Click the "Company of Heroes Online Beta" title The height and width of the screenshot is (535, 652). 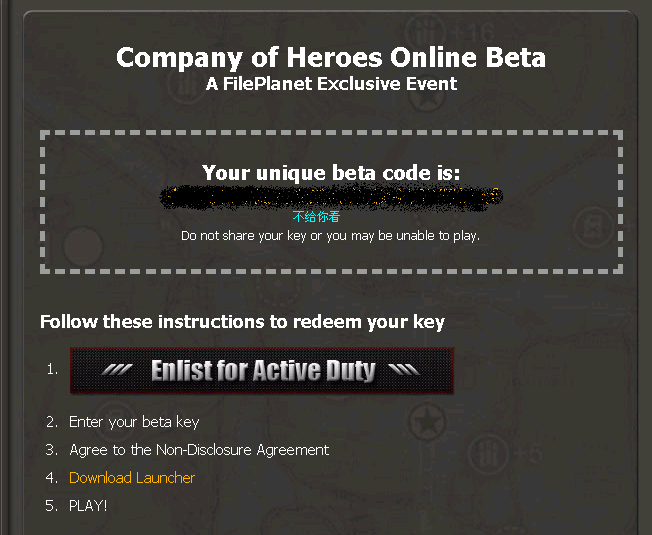331,57
